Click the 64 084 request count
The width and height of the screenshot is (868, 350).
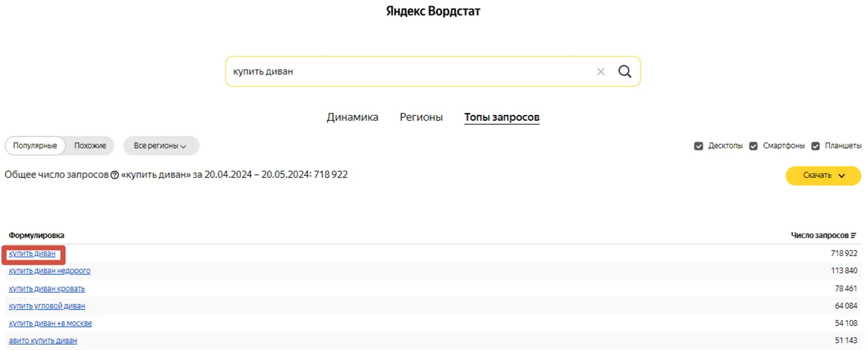[x=846, y=306]
